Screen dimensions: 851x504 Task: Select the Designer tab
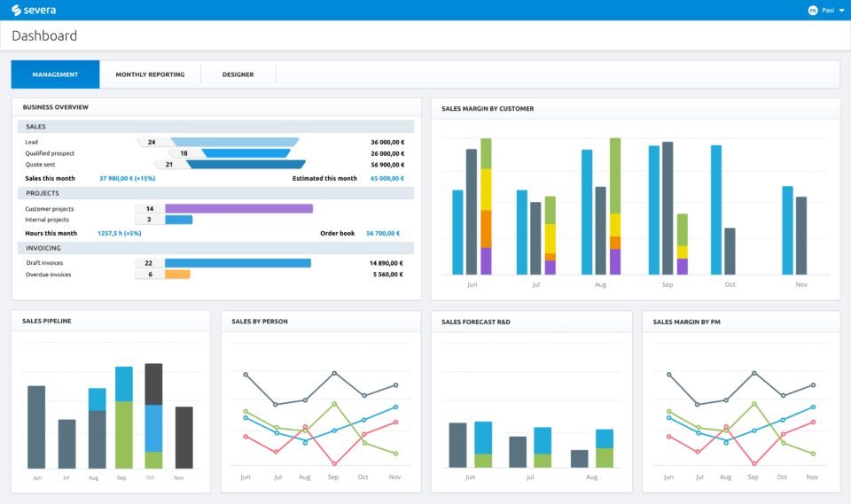tap(238, 74)
